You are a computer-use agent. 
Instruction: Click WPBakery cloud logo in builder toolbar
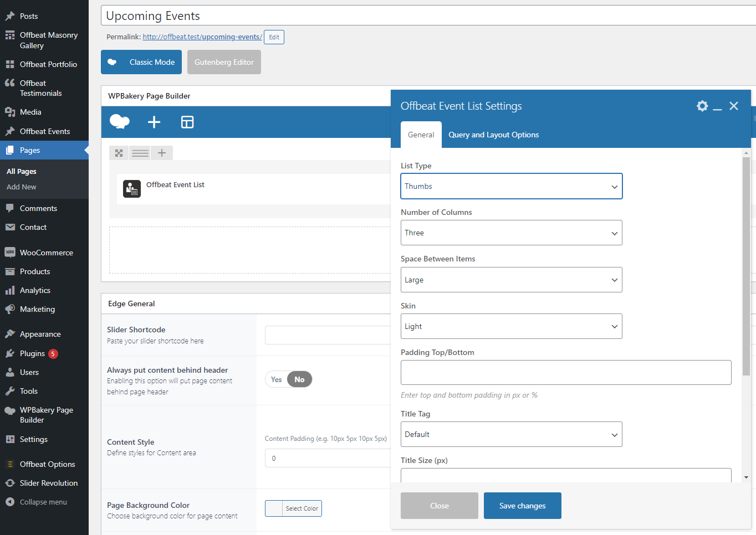(x=120, y=122)
